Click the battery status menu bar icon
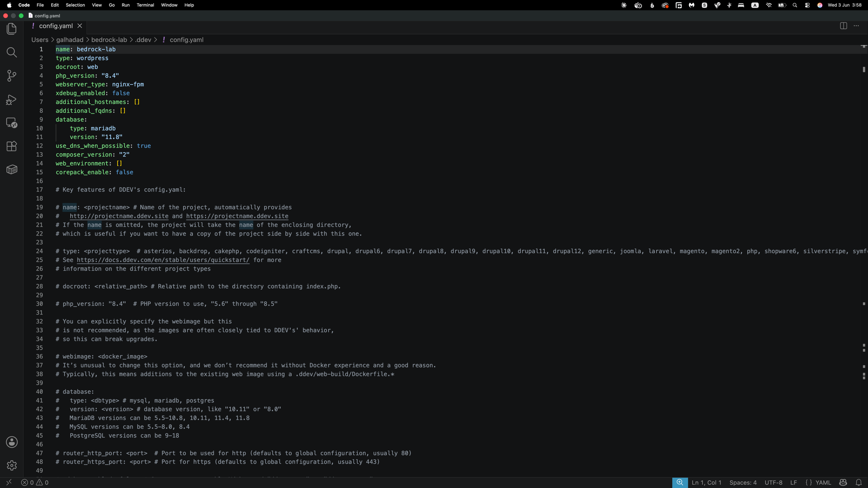 tap(782, 5)
